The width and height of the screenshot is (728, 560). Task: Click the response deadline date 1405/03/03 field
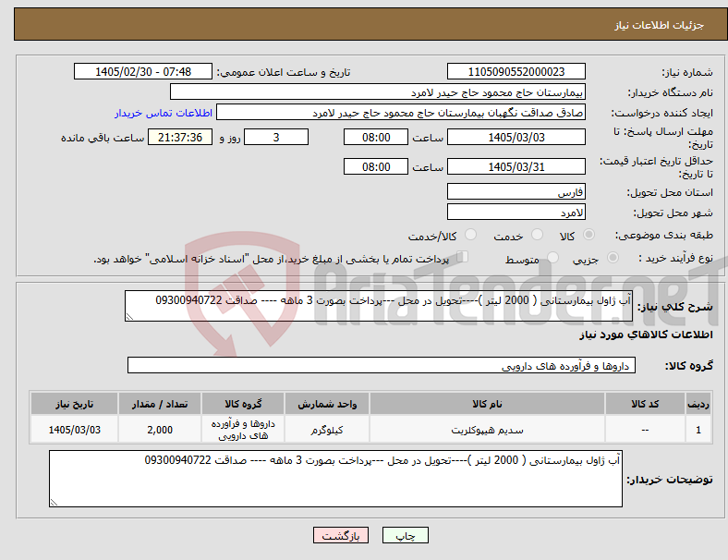coord(516,137)
